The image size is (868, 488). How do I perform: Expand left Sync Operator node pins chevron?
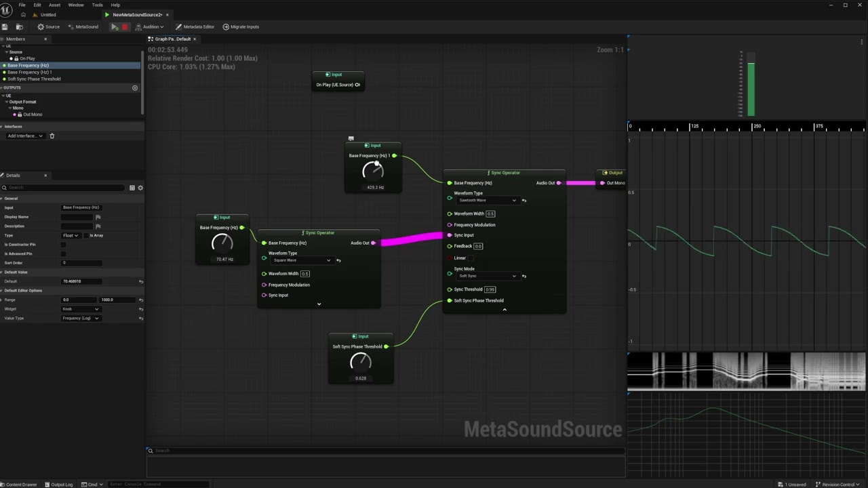(319, 304)
